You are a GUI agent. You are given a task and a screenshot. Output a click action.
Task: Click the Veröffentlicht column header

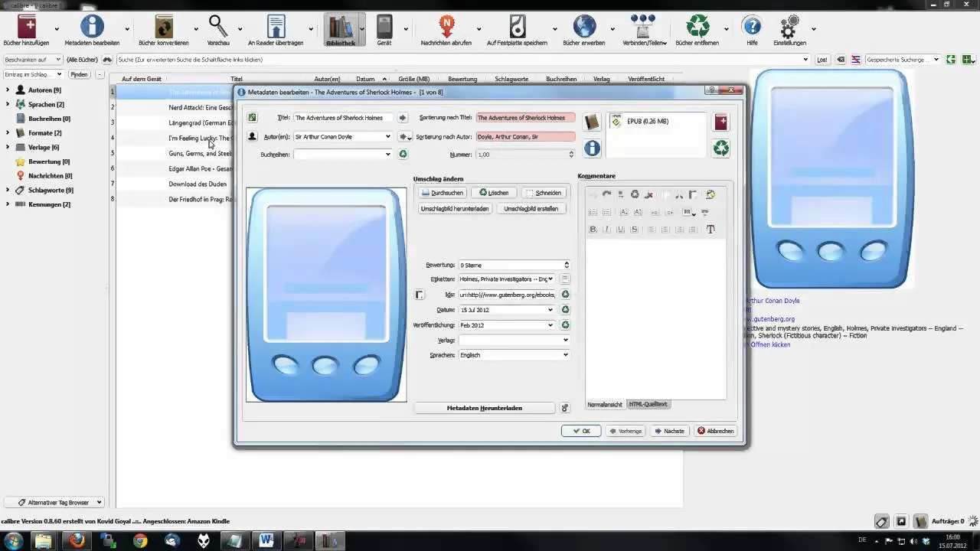pyautogui.click(x=646, y=79)
